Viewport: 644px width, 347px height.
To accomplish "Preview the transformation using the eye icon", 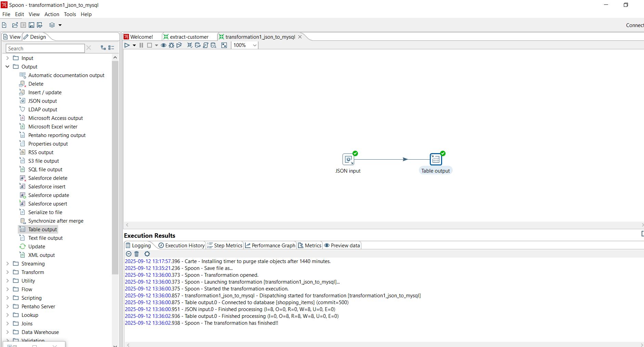I will tap(164, 45).
